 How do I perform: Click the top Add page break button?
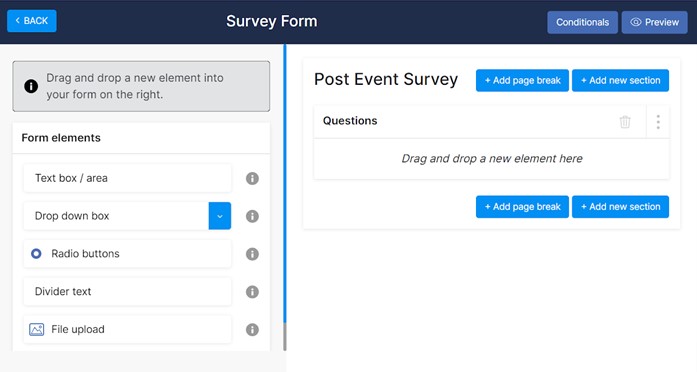pos(522,80)
